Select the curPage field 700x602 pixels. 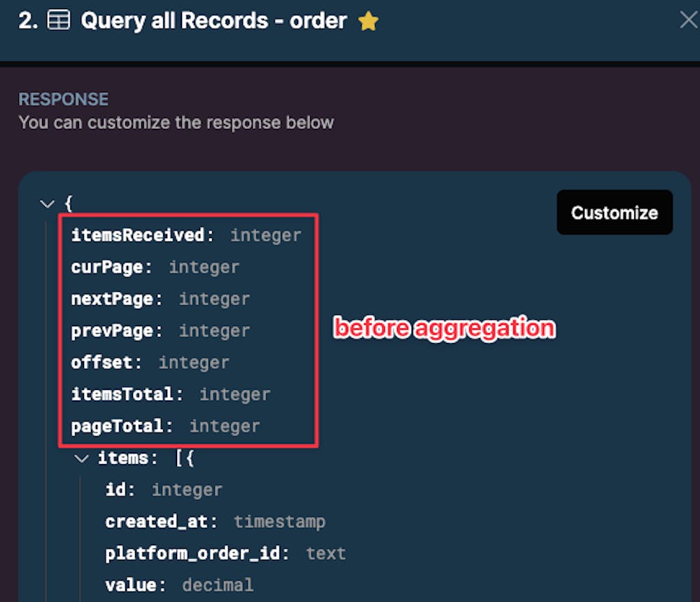155,267
